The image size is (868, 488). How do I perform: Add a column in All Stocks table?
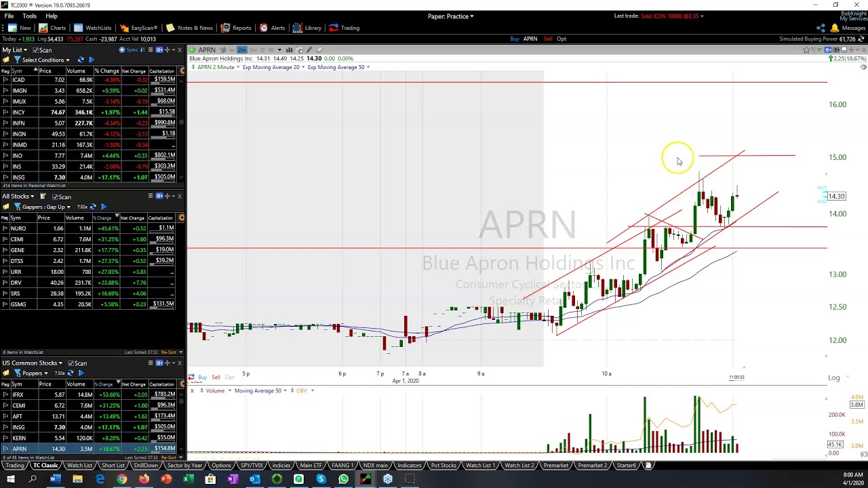[x=181, y=218]
